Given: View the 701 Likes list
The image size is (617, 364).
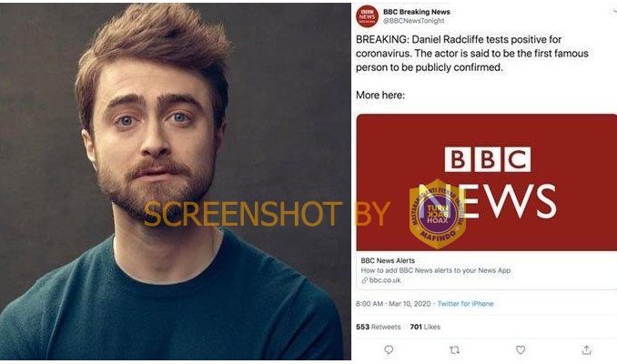Looking at the screenshot, I should click(x=425, y=327).
